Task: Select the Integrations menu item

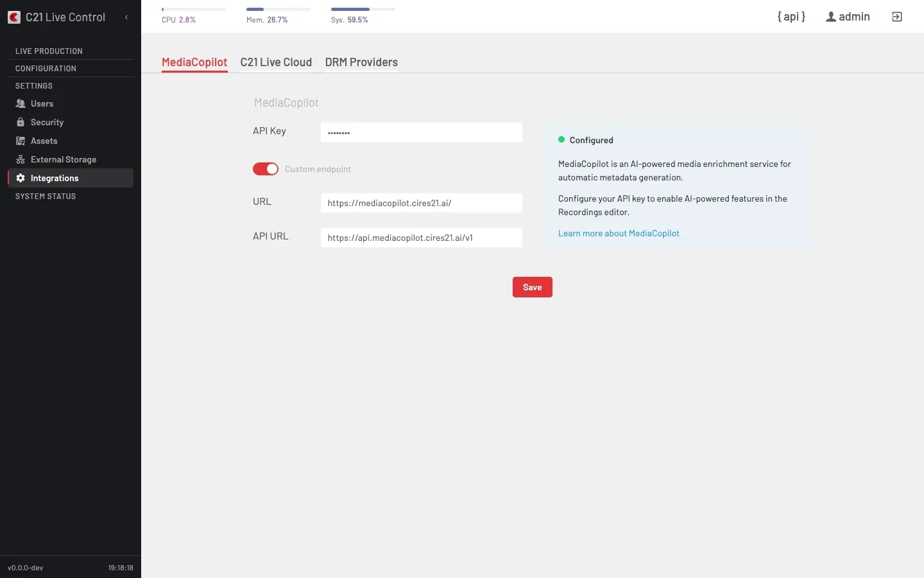Action: coord(71,178)
